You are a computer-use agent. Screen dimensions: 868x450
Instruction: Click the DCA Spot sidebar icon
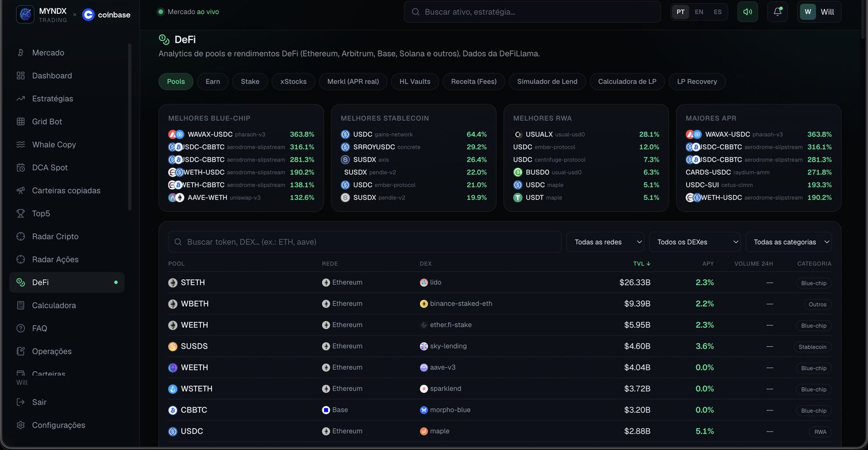point(21,167)
